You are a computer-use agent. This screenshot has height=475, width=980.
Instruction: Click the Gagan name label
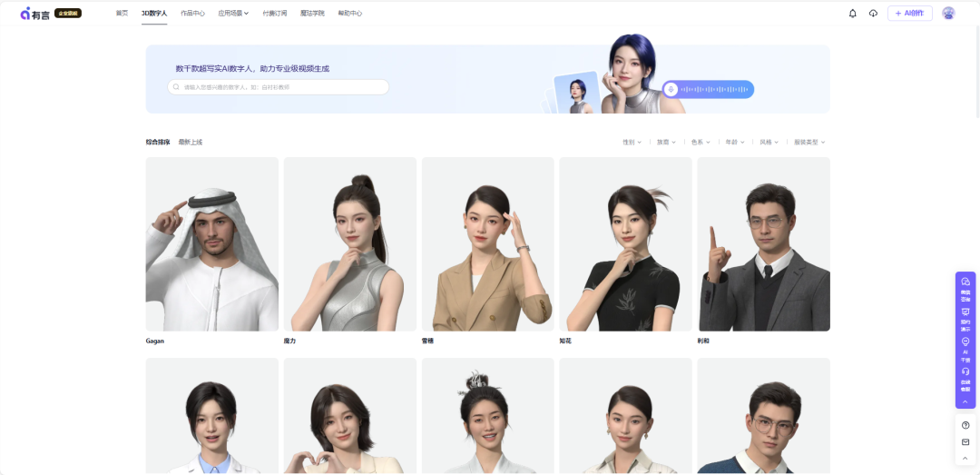point(155,341)
